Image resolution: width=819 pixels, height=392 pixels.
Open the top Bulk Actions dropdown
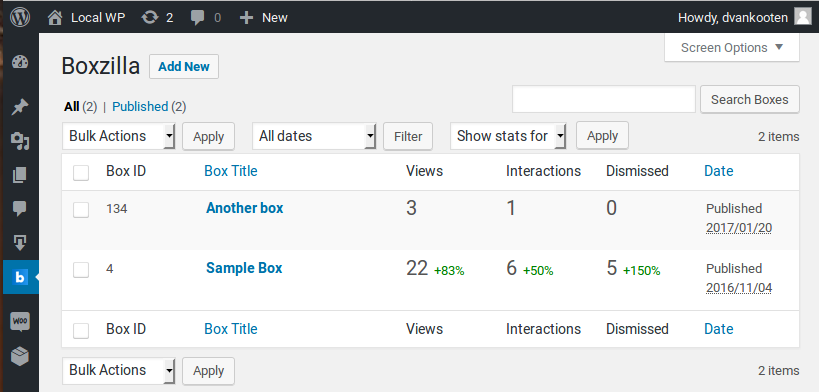click(119, 136)
